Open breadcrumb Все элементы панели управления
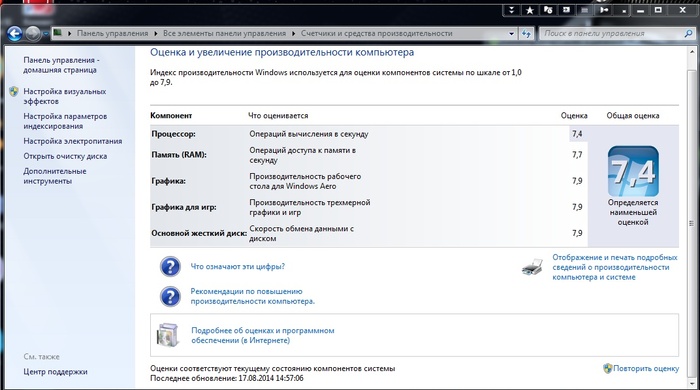Screen dimensions: 700x390 [x=224, y=33]
